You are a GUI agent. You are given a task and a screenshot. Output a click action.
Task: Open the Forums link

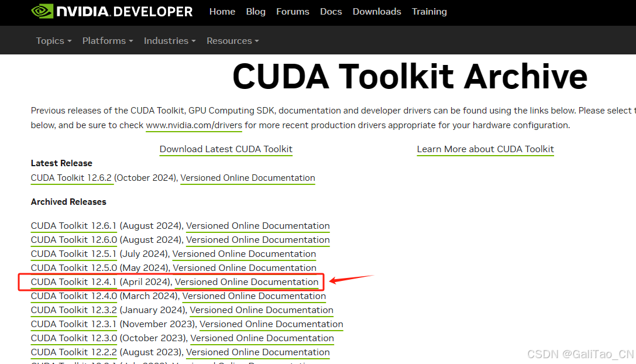pos(293,12)
